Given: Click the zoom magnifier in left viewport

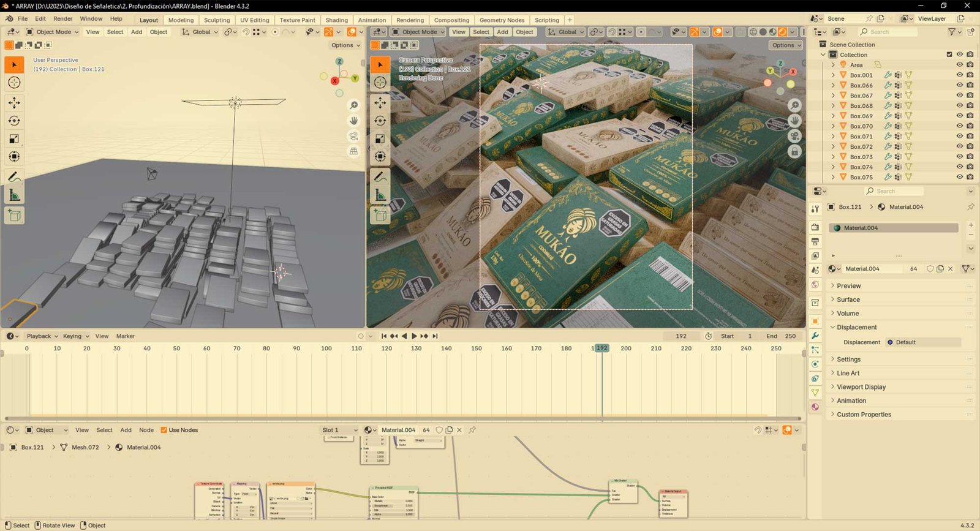Looking at the screenshot, I should pos(353,105).
